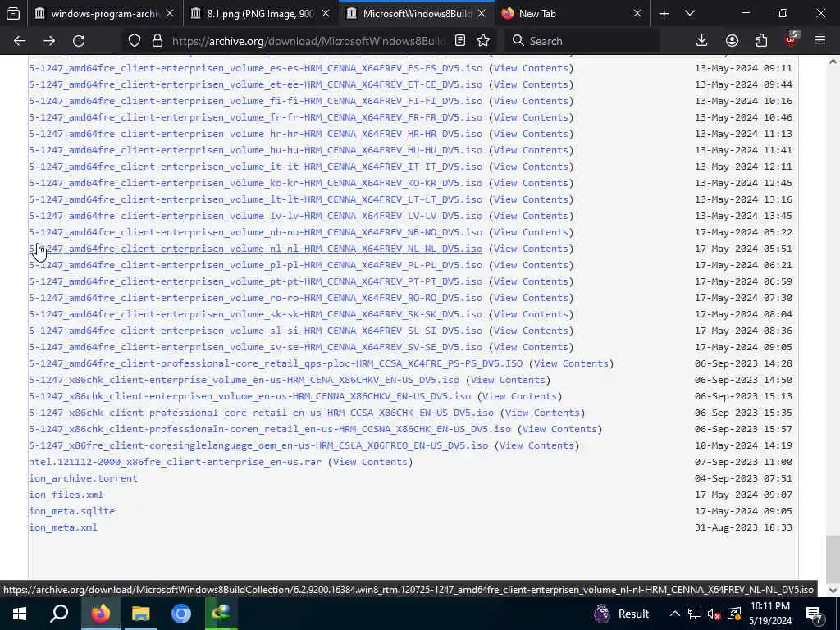Click the Firefox taskbar icon
The width and height of the screenshot is (840, 630).
coord(100,614)
